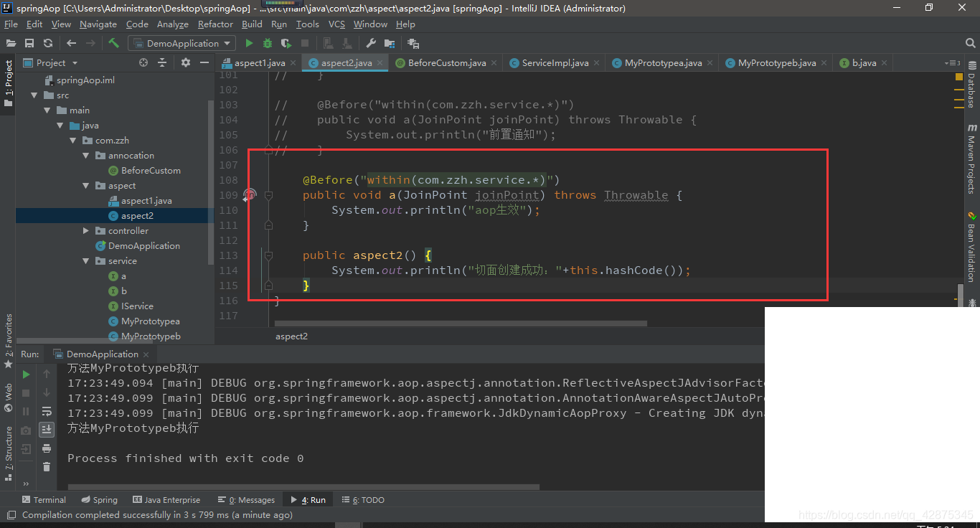This screenshot has height=528, width=980.
Task: Click editor horizontal scrollbar
Action: click(461, 324)
